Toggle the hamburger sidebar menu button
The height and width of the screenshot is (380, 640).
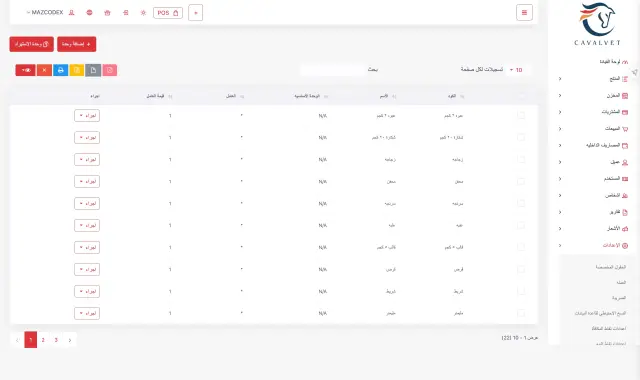[x=524, y=13]
